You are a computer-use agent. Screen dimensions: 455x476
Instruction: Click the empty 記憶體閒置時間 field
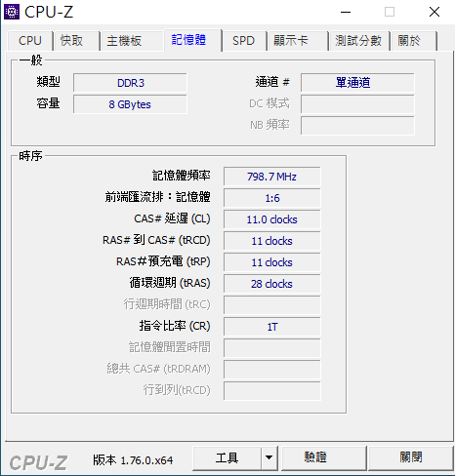tap(272, 348)
